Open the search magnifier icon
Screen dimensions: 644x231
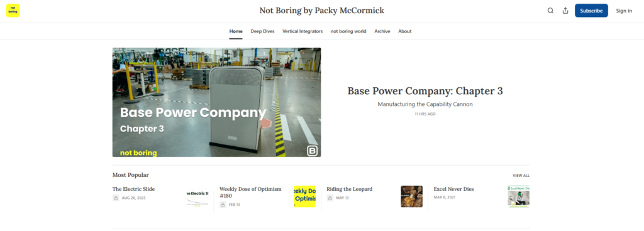coord(550,11)
